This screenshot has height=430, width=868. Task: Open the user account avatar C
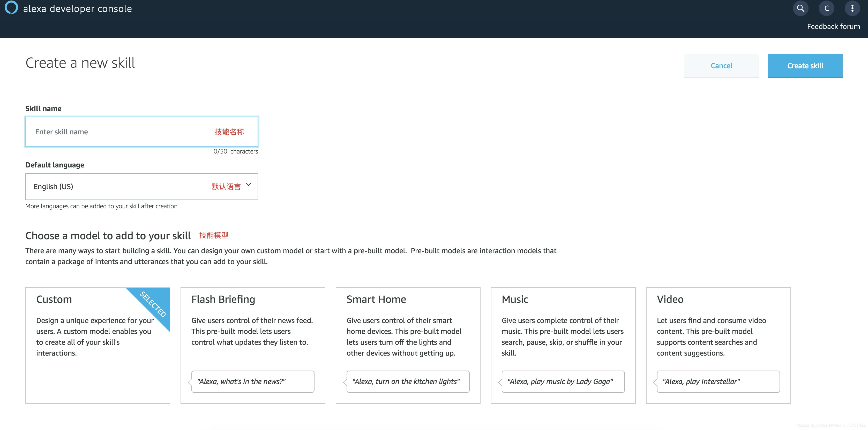827,8
